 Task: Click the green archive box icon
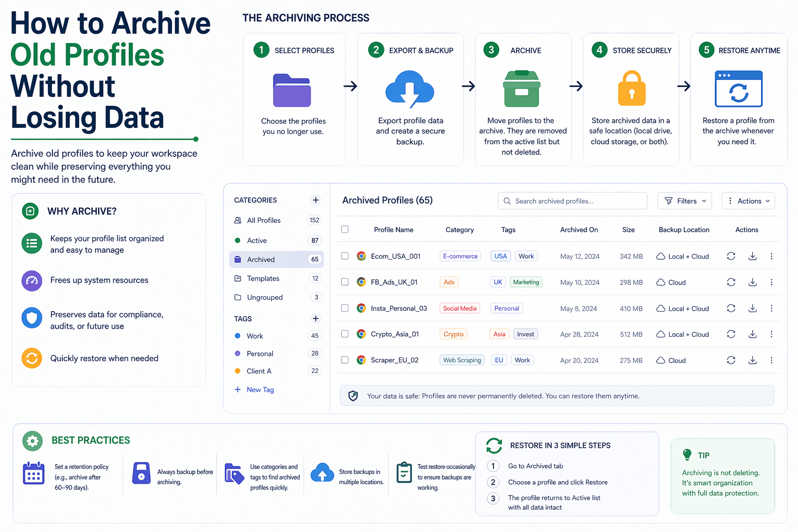coord(522,89)
